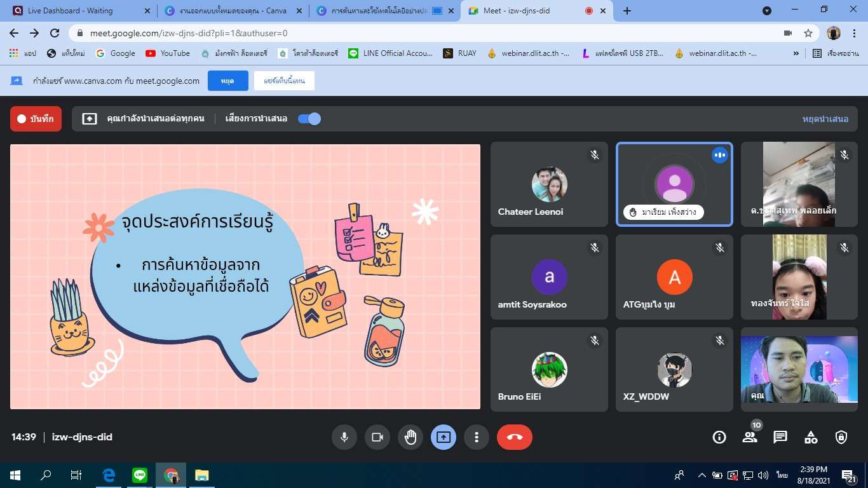Open the meeting chat panel
Image resolution: width=868 pixels, height=488 pixels.
click(780, 437)
